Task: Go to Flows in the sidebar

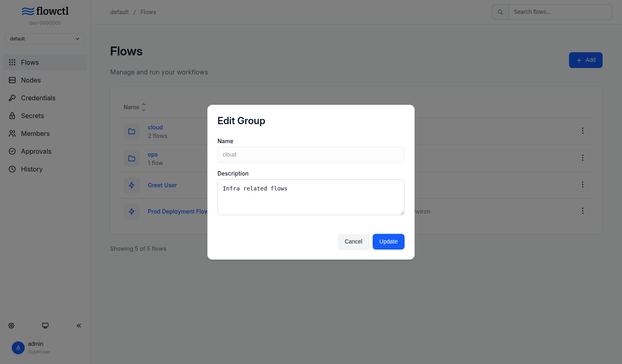Action: click(x=45, y=62)
